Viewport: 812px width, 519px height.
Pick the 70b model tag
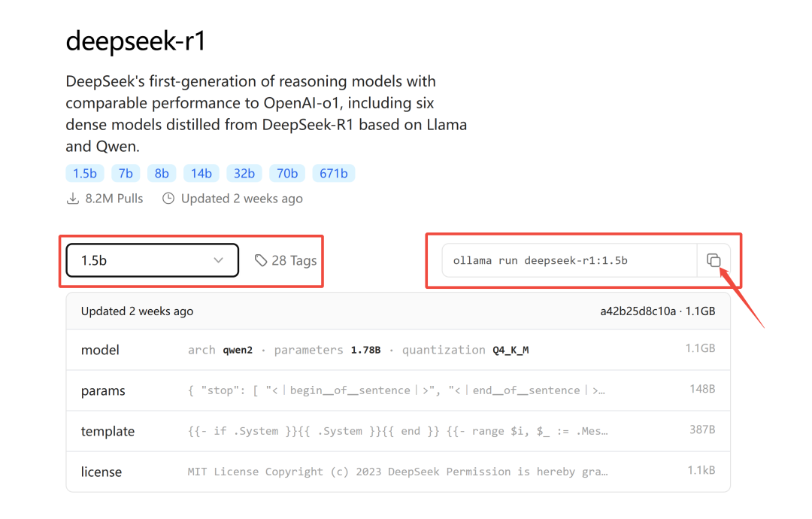[x=287, y=174]
